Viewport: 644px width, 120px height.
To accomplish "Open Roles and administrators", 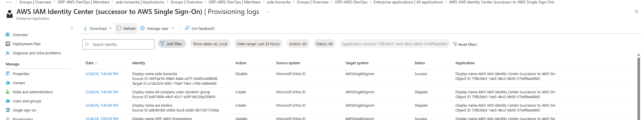I will 33,92.
